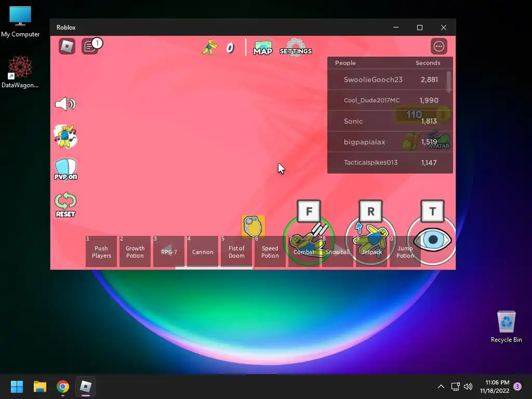Select player Sonic in leaderboard
This screenshot has width=532, height=399.
pos(390,121)
